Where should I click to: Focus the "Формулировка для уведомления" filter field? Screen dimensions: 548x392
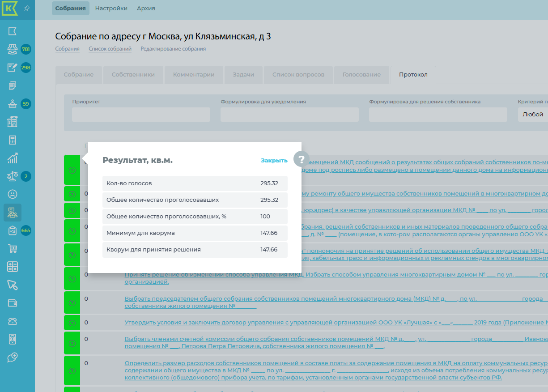289,115
